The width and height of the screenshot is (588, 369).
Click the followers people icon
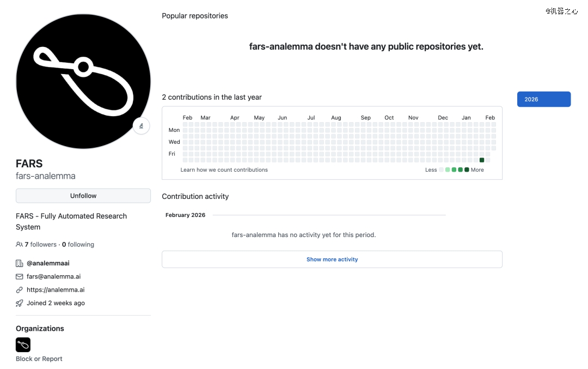[20, 245]
